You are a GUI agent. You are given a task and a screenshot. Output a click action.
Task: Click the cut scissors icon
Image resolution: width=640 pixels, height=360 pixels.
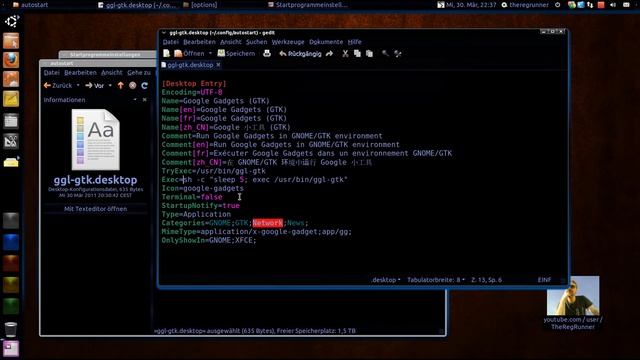345,53
